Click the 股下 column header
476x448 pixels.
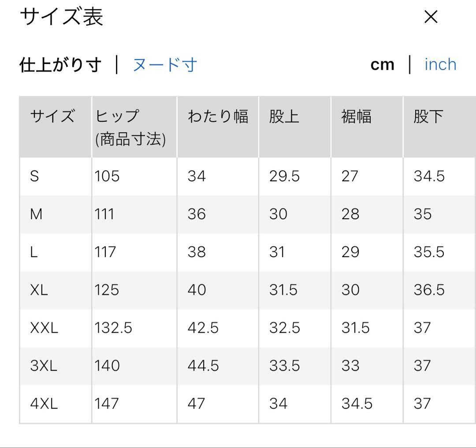pyautogui.click(x=428, y=116)
